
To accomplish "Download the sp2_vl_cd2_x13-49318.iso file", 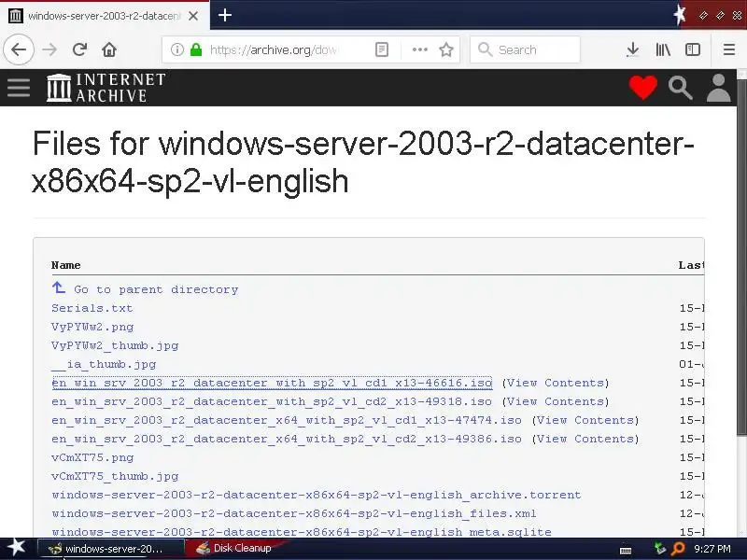I will (x=272, y=401).
